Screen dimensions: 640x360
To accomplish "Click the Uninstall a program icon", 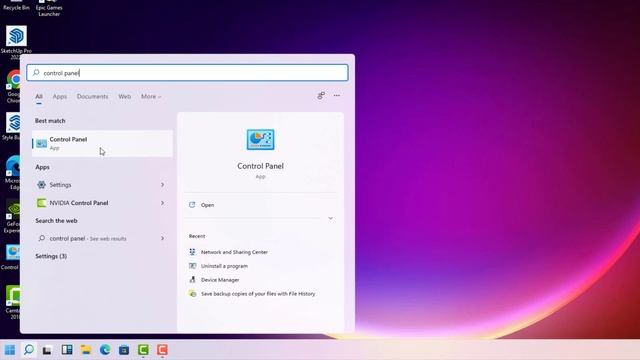I will pos(192,266).
